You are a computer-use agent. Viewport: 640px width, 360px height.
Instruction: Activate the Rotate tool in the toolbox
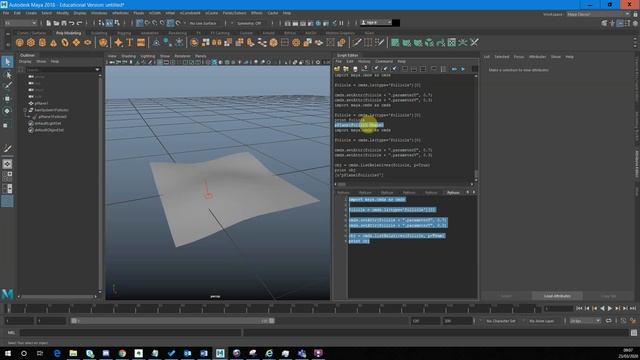(x=7, y=111)
